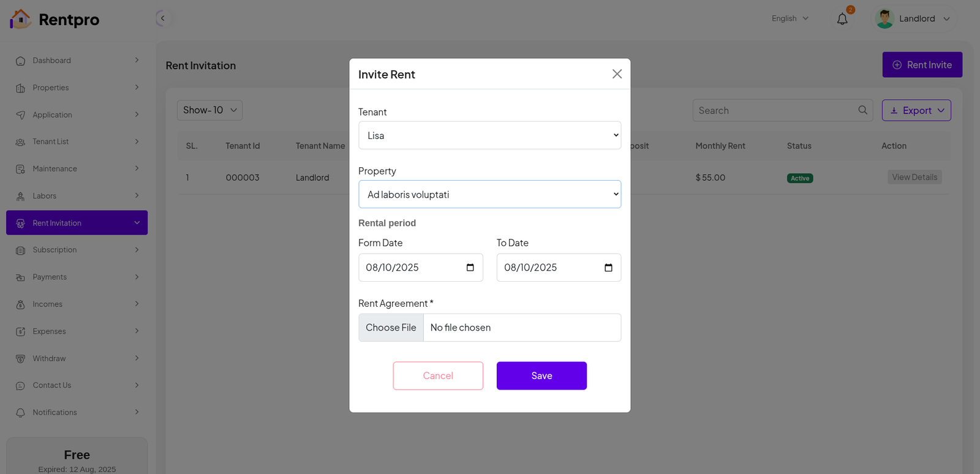Open the Tenant dropdown showing Lisa

click(x=489, y=135)
